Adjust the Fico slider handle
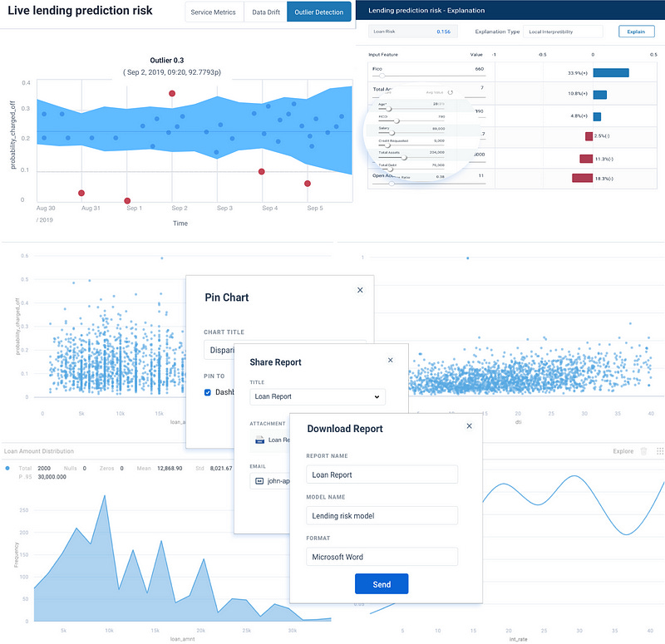 point(382,76)
